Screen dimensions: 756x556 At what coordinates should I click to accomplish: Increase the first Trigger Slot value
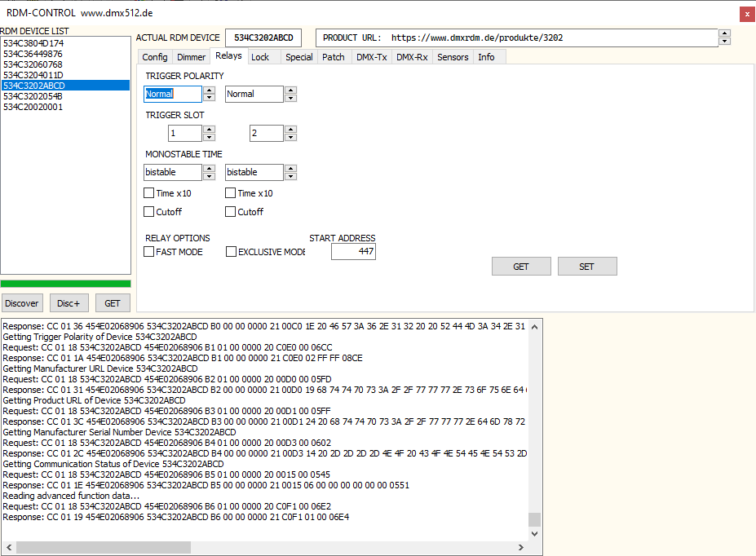209,129
